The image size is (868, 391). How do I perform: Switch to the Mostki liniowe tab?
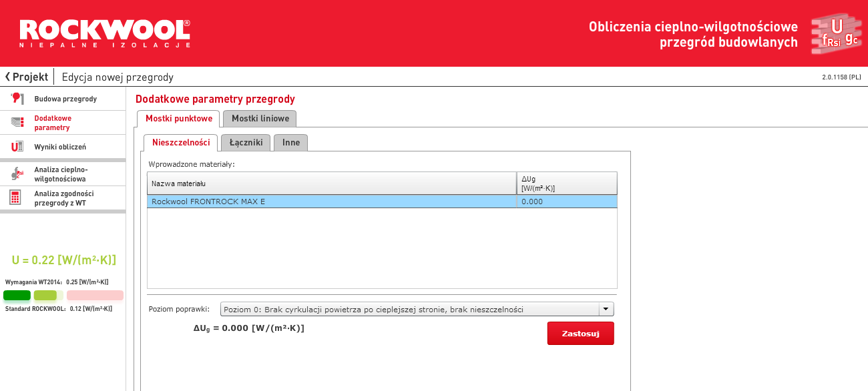click(260, 119)
